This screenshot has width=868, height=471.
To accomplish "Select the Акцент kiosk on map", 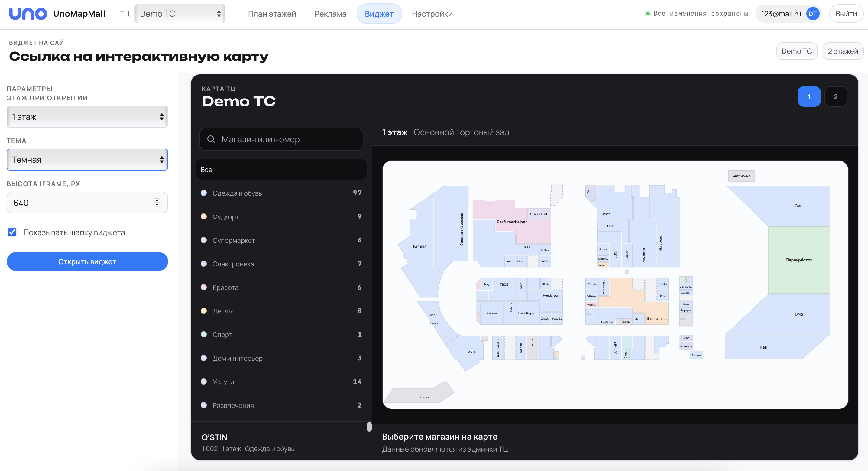I will click(x=696, y=355).
